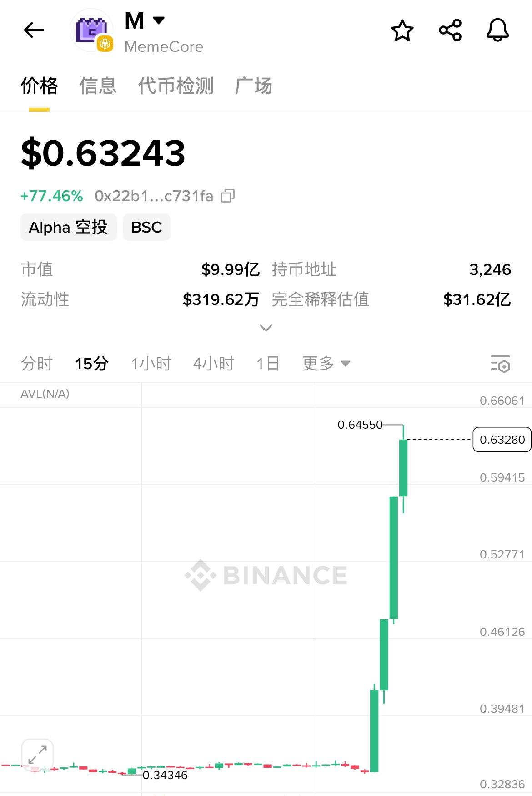Select the 4小时 chart interval

[x=213, y=364]
